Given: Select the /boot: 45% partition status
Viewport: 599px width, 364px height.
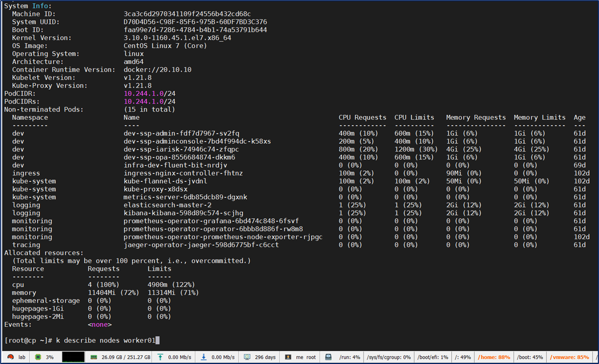Looking at the screenshot, I should [x=530, y=357].
